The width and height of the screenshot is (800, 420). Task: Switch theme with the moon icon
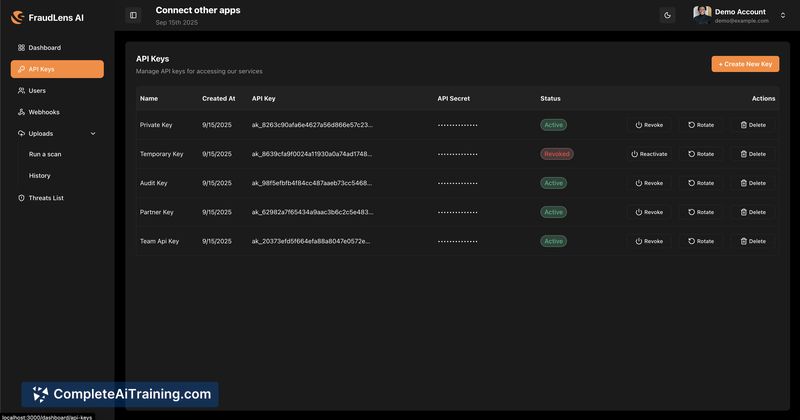point(667,15)
